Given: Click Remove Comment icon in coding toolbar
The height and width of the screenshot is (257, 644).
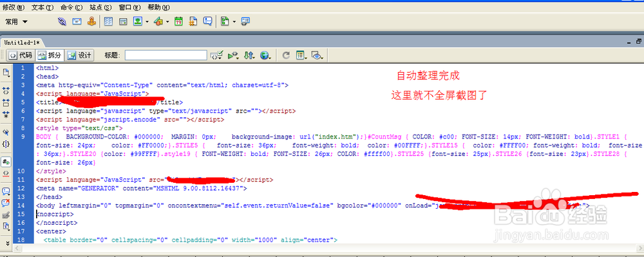Looking at the screenshot, I should (x=6, y=203).
